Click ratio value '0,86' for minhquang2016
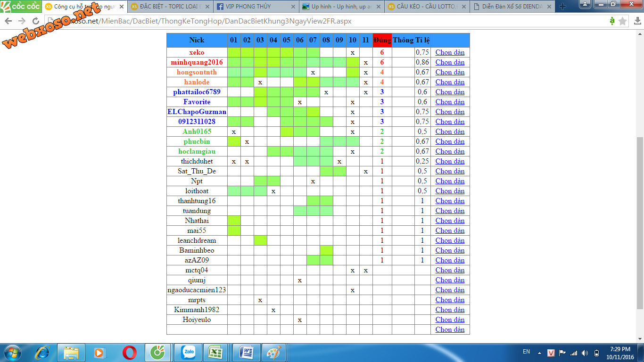Viewport: 644px width, 362px height. tap(422, 62)
